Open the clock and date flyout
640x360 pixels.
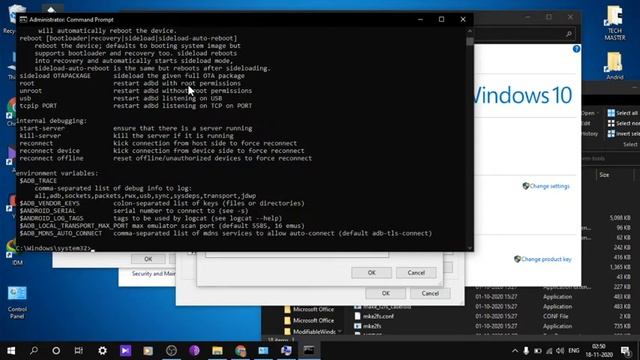pos(599,351)
